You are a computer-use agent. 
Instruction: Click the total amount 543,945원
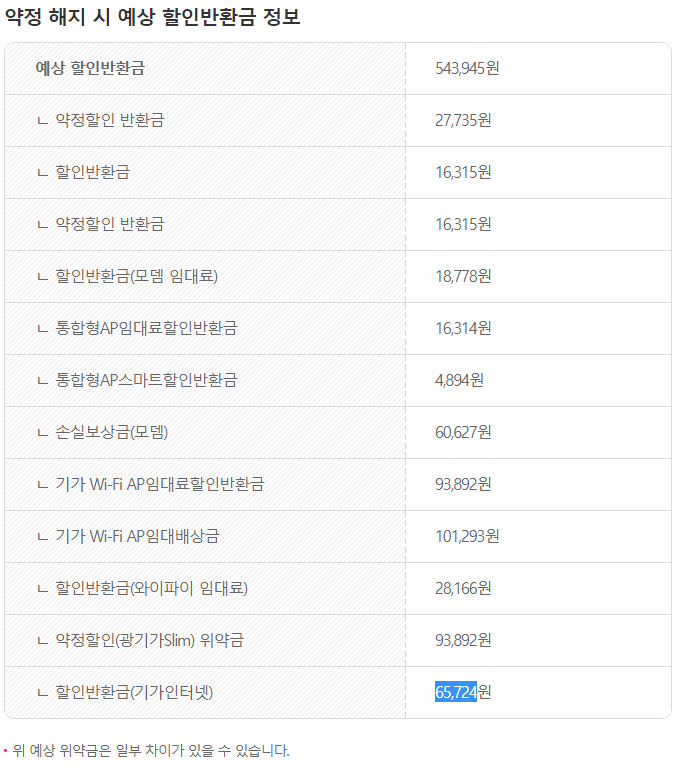(467, 68)
